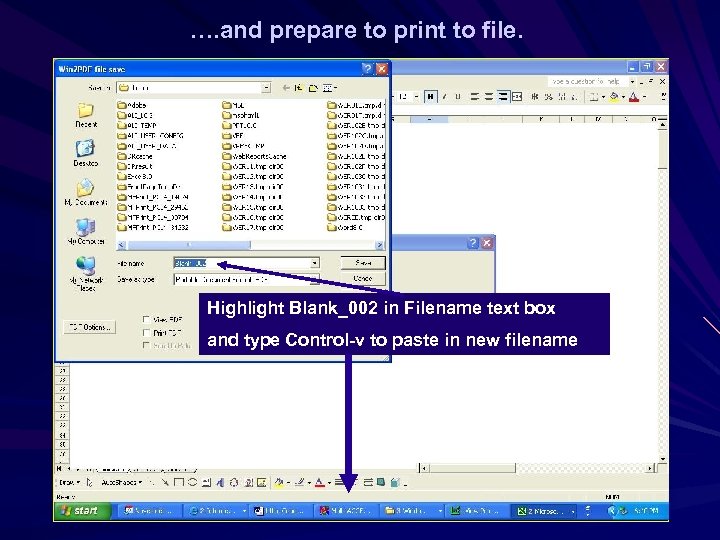720x540 pixels.
Task: Click the Excel Borders button
Action: click(x=594, y=96)
